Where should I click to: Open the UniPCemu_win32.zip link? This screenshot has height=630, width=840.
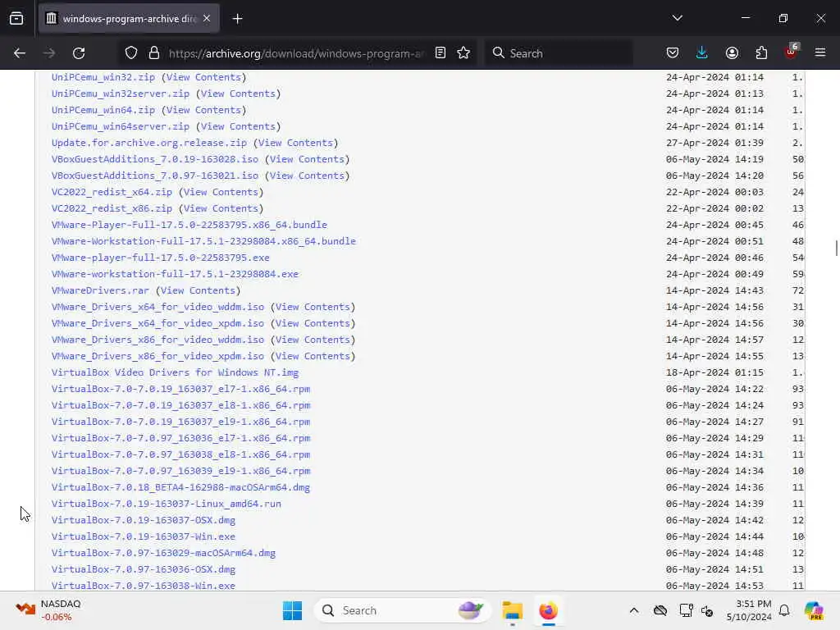click(x=103, y=77)
